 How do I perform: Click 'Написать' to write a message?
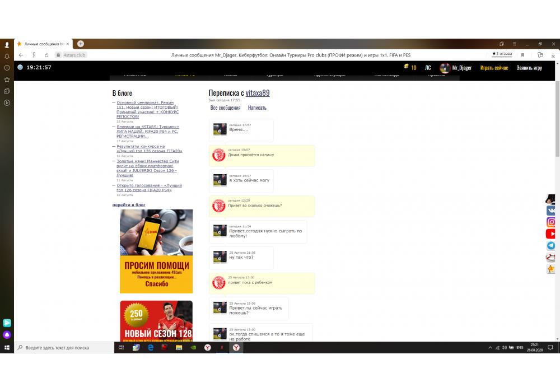tap(257, 108)
